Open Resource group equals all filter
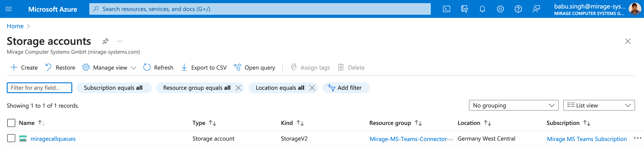 coord(197,88)
